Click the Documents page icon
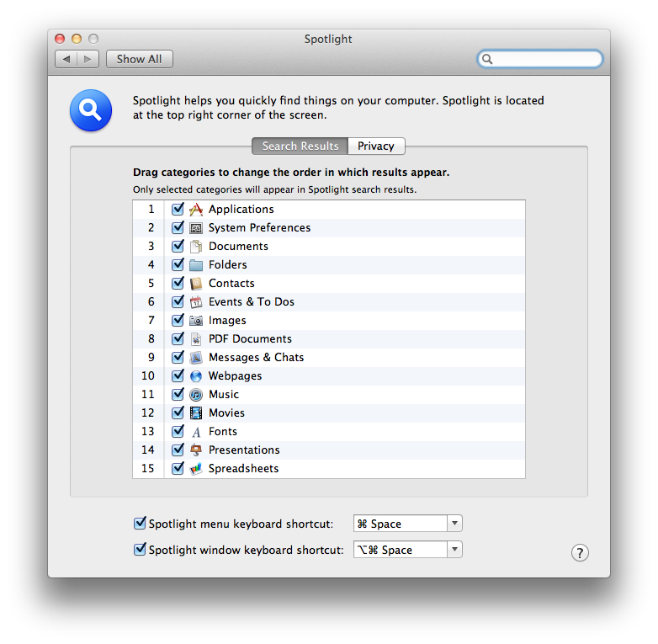The height and width of the screenshot is (644, 658). point(196,247)
